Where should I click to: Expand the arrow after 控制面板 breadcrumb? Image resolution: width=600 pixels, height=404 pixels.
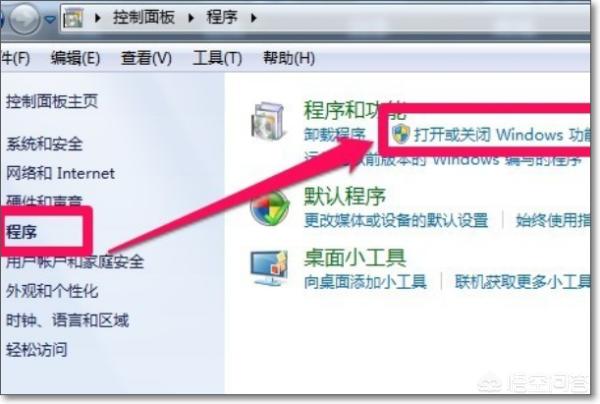point(191,18)
